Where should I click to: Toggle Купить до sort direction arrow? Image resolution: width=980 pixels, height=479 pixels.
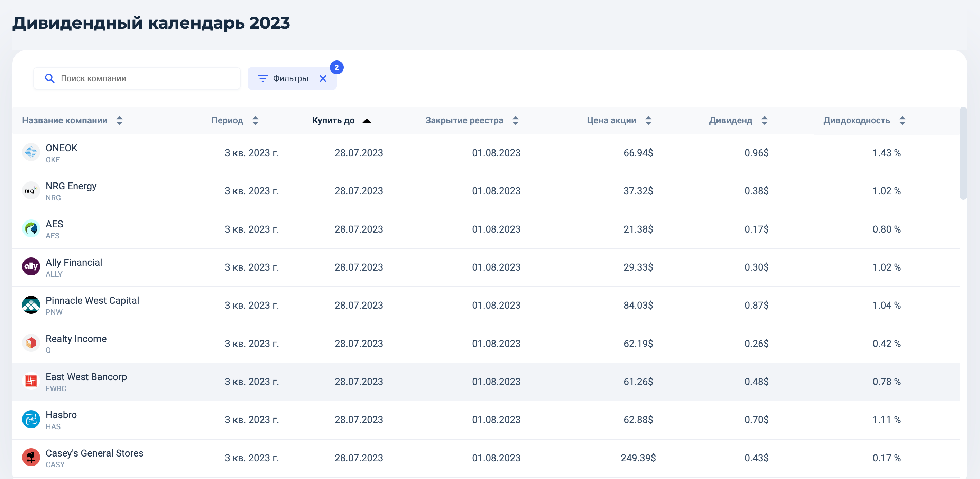pos(366,121)
